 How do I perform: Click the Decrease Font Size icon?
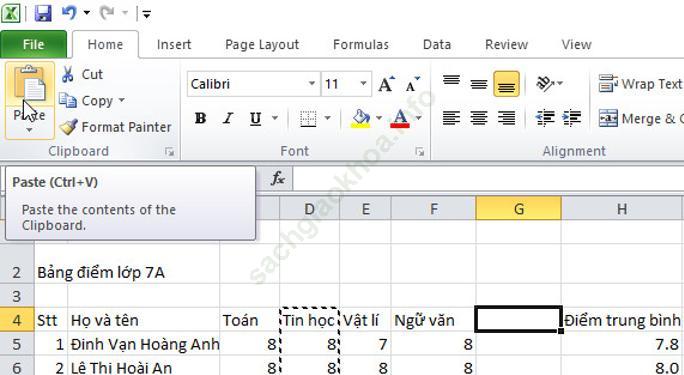click(x=412, y=84)
